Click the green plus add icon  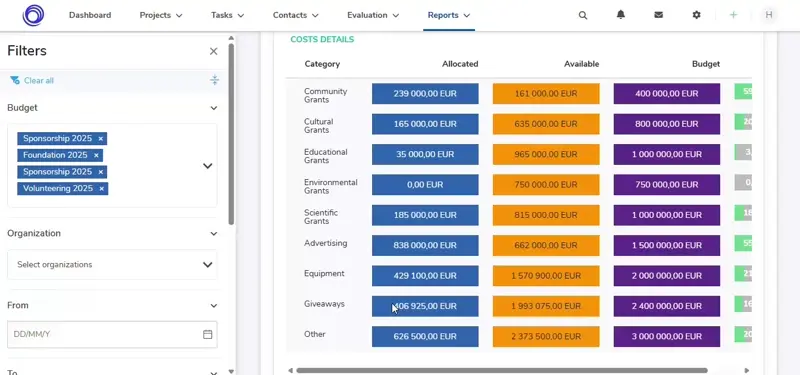(733, 15)
